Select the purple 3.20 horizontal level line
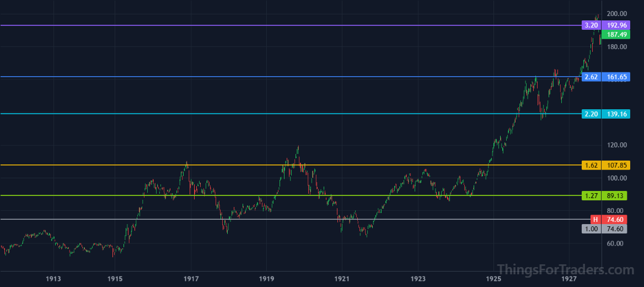Screen dimensions: 644x287 pyautogui.click(x=291, y=25)
